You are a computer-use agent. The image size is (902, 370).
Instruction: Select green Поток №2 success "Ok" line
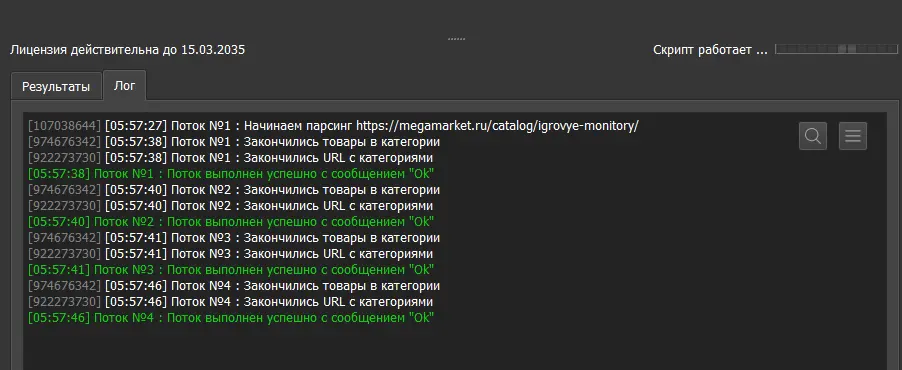pyautogui.click(x=231, y=222)
